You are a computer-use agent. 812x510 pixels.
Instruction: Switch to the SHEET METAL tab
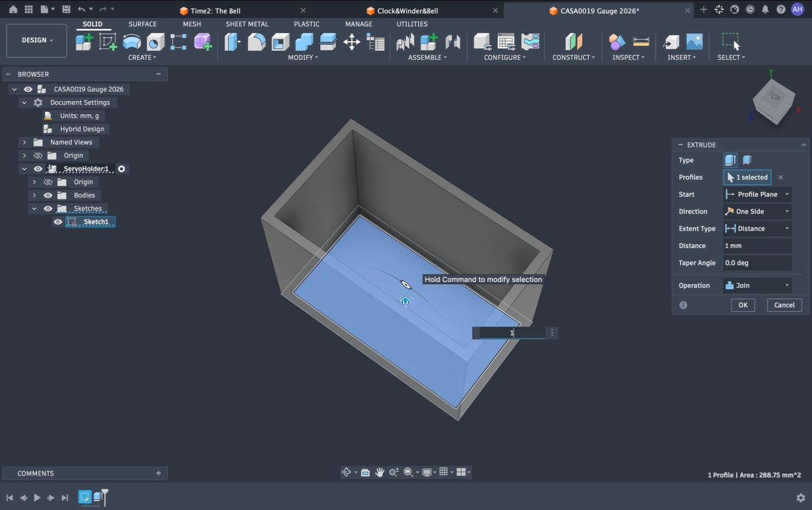pos(247,24)
